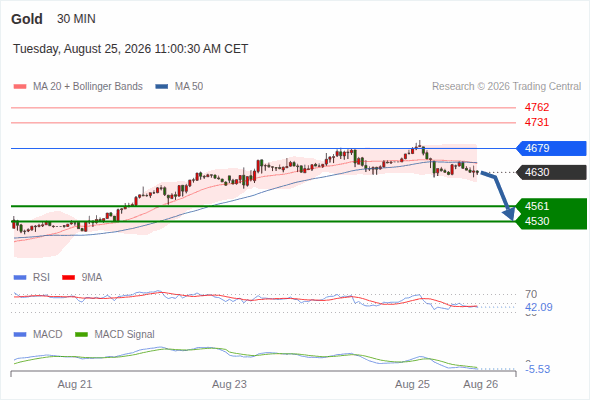590x400 pixels.
Task: Click the Aug 23 date axis label
Action: click(x=230, y=384)
